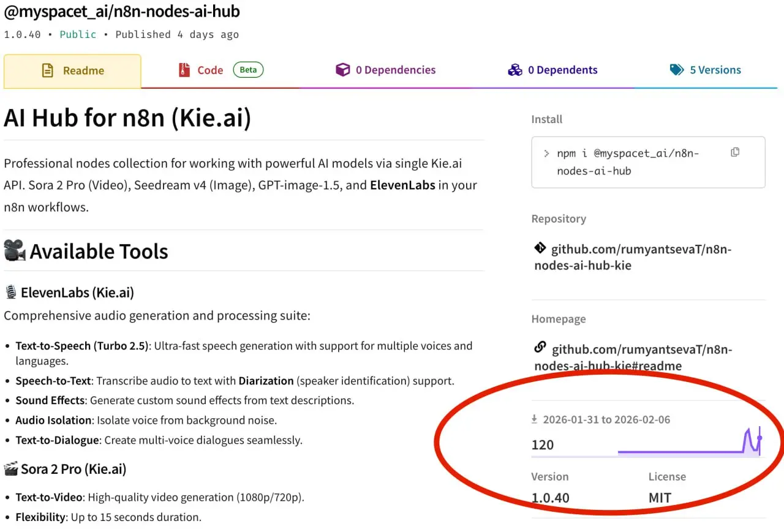This screenshot has width=784, height=532.
Task: Click the Public label under the package name
Action: pyautogui.click(x=78, y=34)
